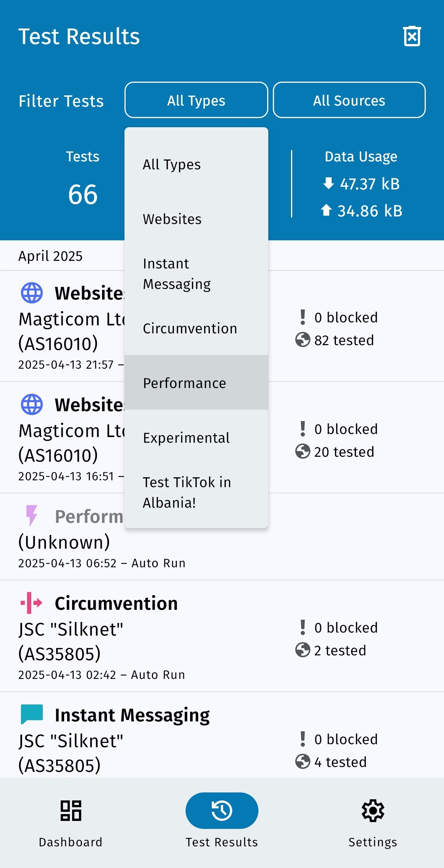Click the globe icon of first Websites result
Screen dimensions: 444x868
click(31, 293)
